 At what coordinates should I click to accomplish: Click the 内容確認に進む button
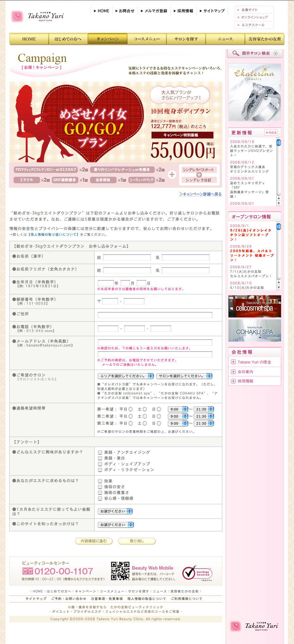click(94, 541)
